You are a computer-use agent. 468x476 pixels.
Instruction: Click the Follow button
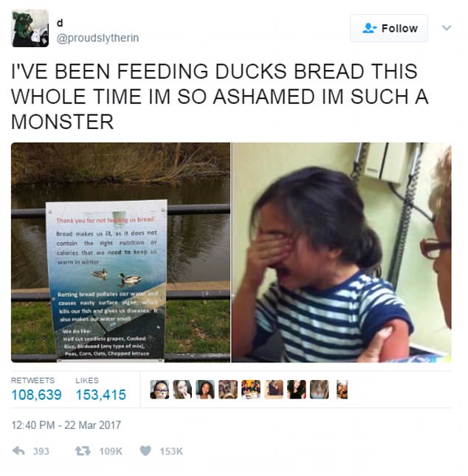(389, 28)
